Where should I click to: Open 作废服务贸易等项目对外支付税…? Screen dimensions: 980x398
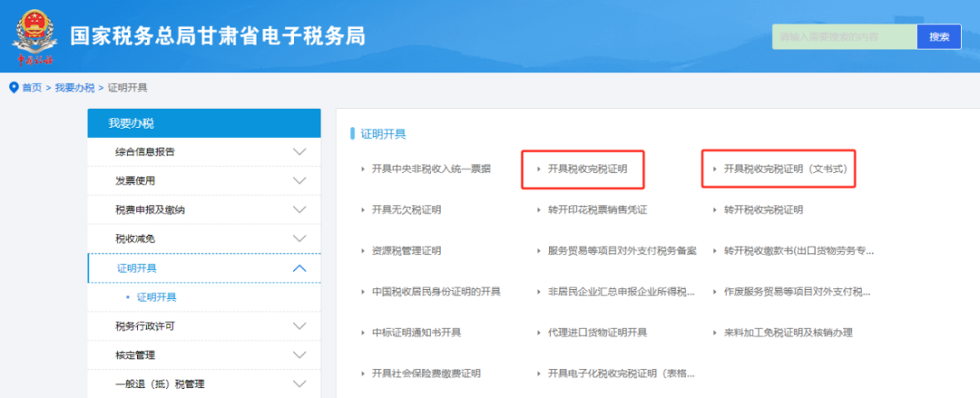pos(797,292)
